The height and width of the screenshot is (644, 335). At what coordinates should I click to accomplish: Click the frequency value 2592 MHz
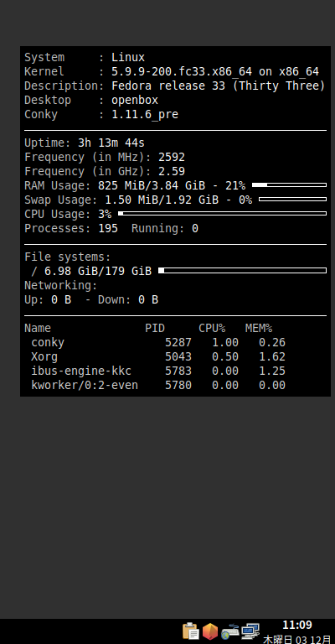(172, 158)
